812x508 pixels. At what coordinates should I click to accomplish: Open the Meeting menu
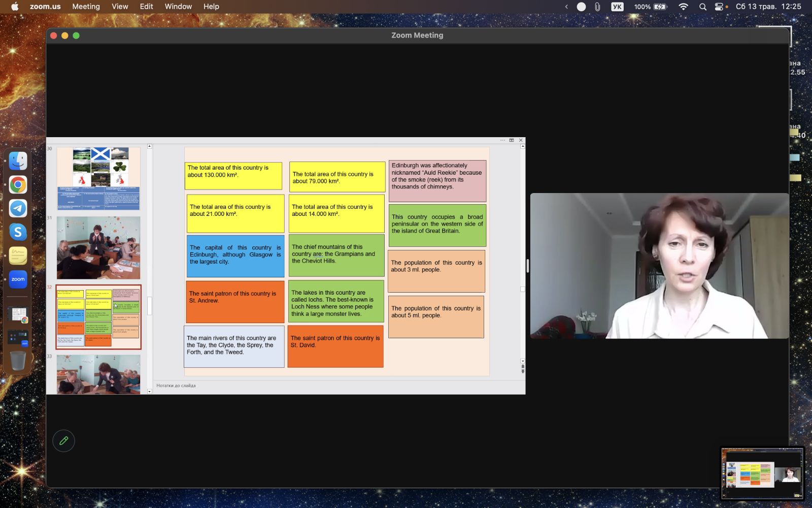point(86,7)
